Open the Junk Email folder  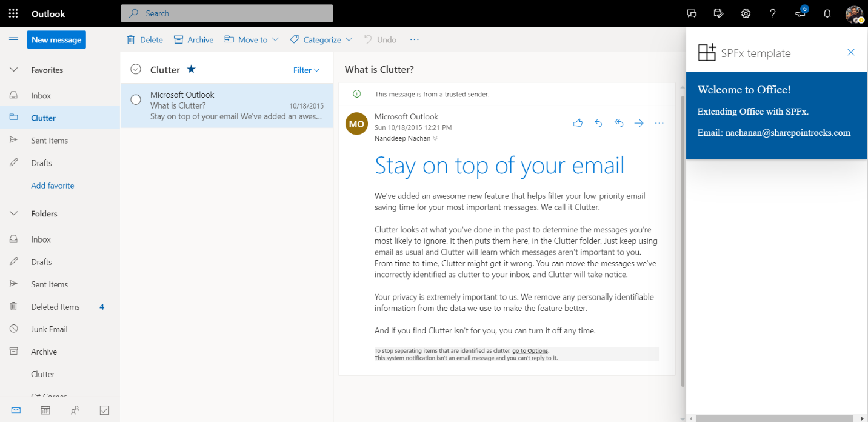point(49,329)
